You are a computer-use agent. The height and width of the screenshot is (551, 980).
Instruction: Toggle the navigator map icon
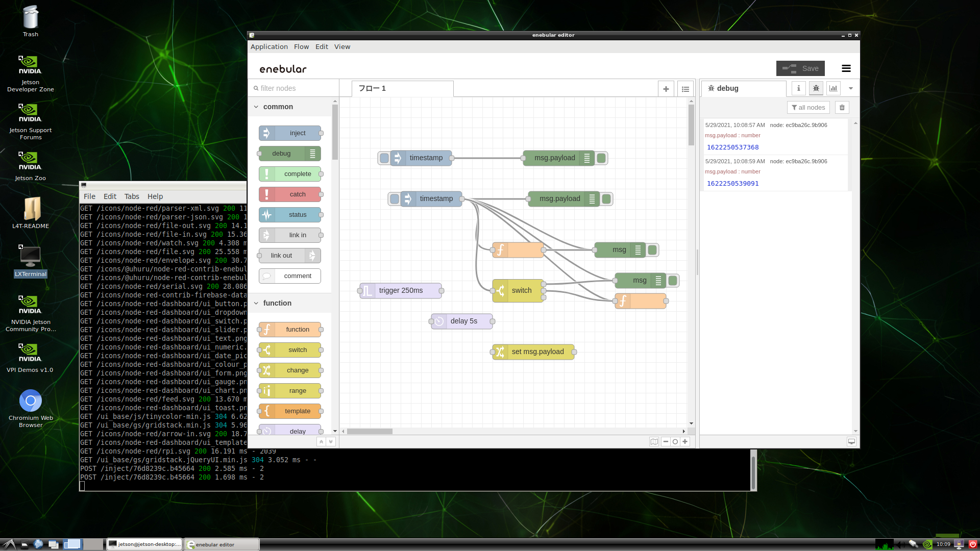pyautogui.click(x=654, y=442)
